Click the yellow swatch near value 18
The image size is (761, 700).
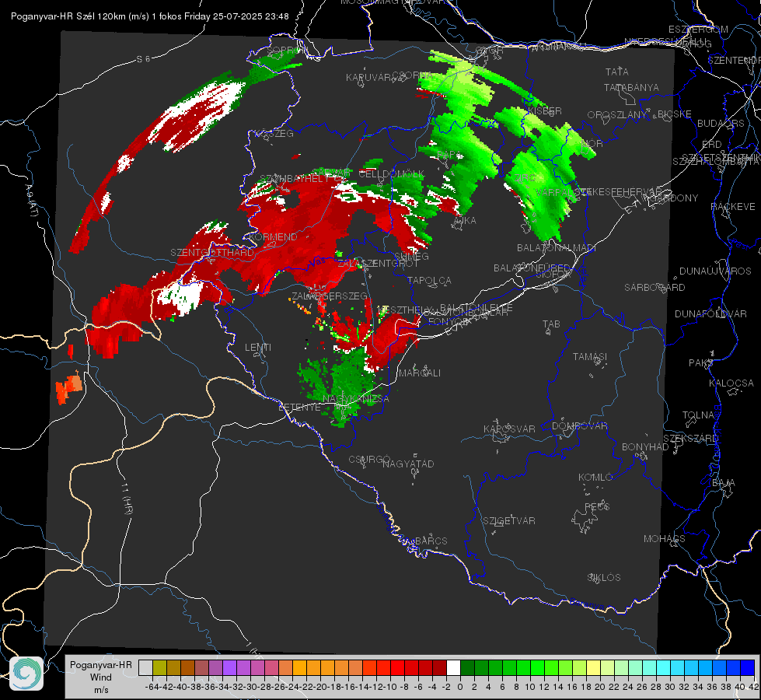(594, 667)
